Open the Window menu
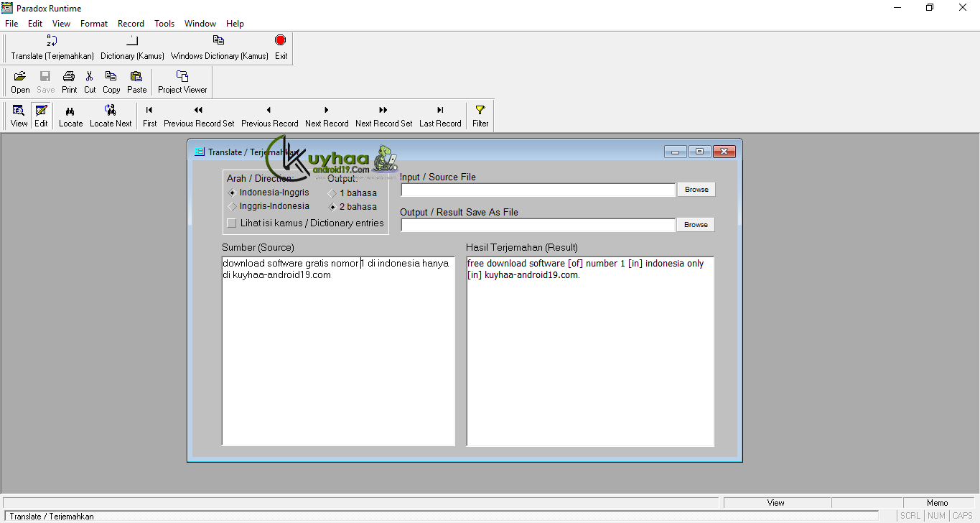Image resolution: width=980 pixels, height=523 pixels. tap(200, 24)
